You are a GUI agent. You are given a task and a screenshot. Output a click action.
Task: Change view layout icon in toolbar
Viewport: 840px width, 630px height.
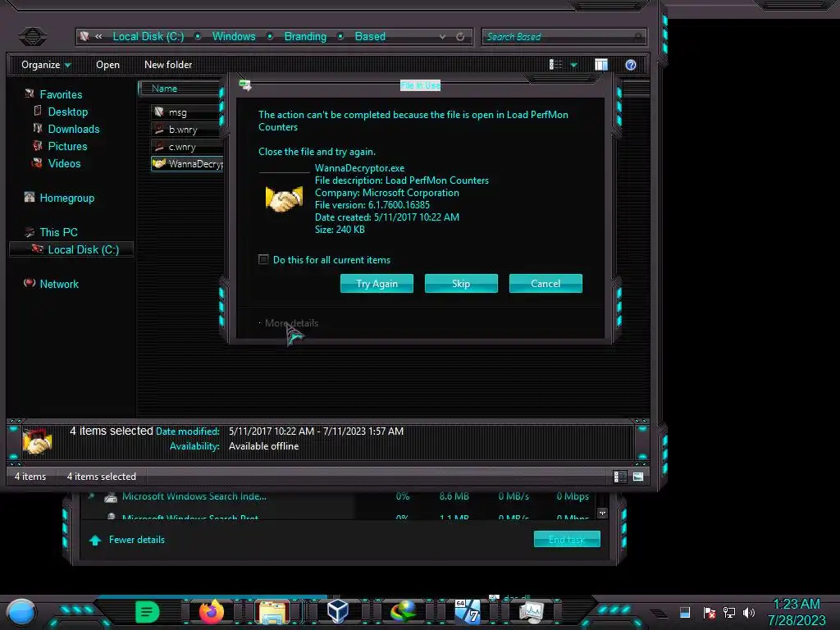555,65
